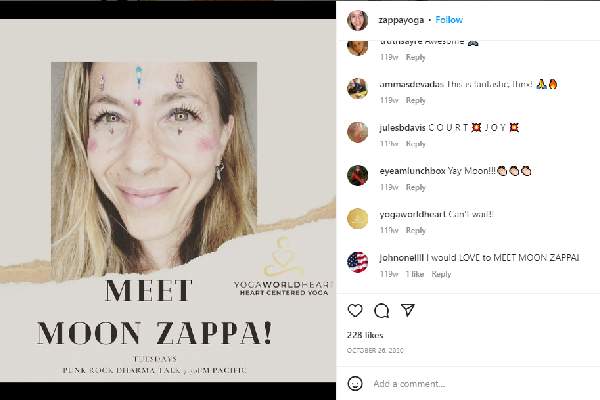This screenshot has height=400, width=600.
Task: Reply to eyeamlunchbox comment
Action: pos(416,187)
